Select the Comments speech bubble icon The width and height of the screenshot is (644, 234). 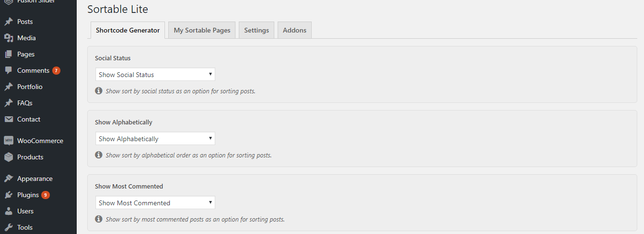[x=9, y=70]
